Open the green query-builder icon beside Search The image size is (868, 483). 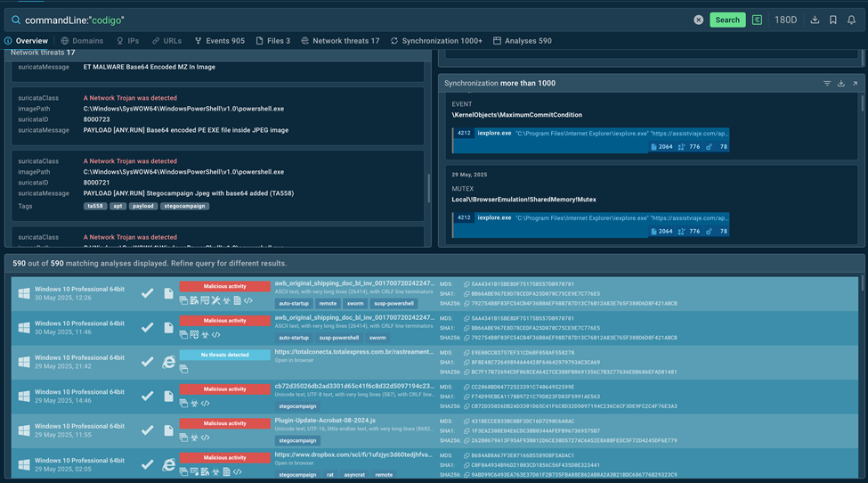click(758, 20)
